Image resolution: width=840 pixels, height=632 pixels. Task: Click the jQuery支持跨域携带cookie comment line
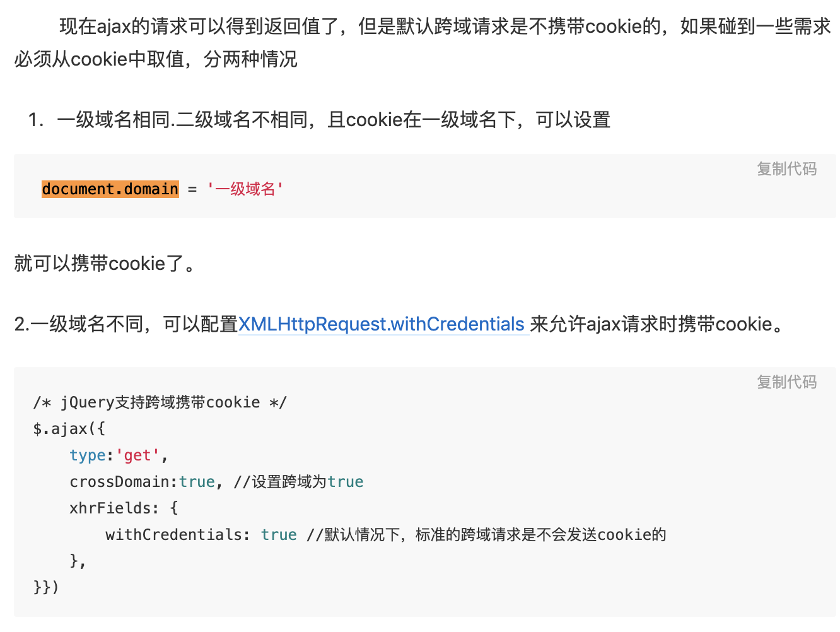pos(160,402)
